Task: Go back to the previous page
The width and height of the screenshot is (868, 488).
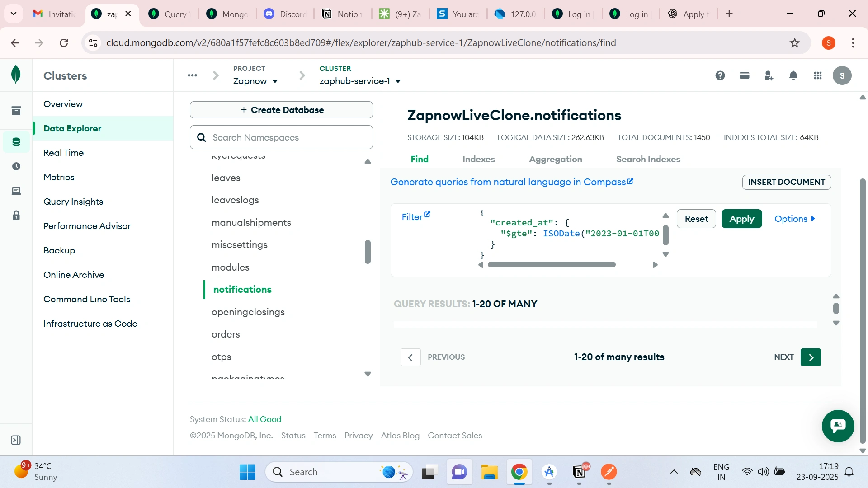Action: 15,43
